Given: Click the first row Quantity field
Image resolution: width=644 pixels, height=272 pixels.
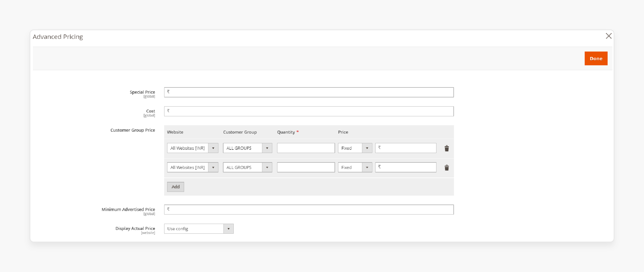Looking at the screenshot, I should point(306,148).
